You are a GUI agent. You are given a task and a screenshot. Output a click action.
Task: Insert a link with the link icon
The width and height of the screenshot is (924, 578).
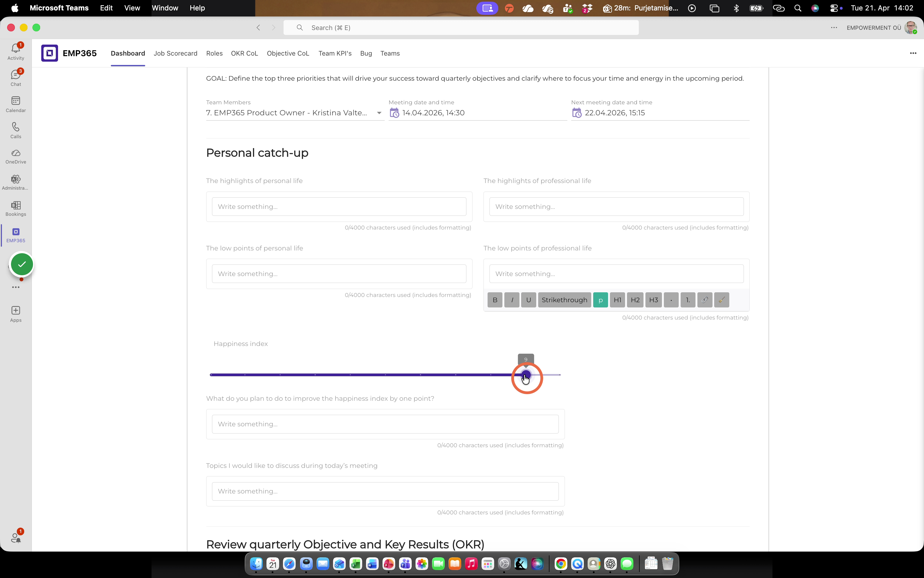705,300
